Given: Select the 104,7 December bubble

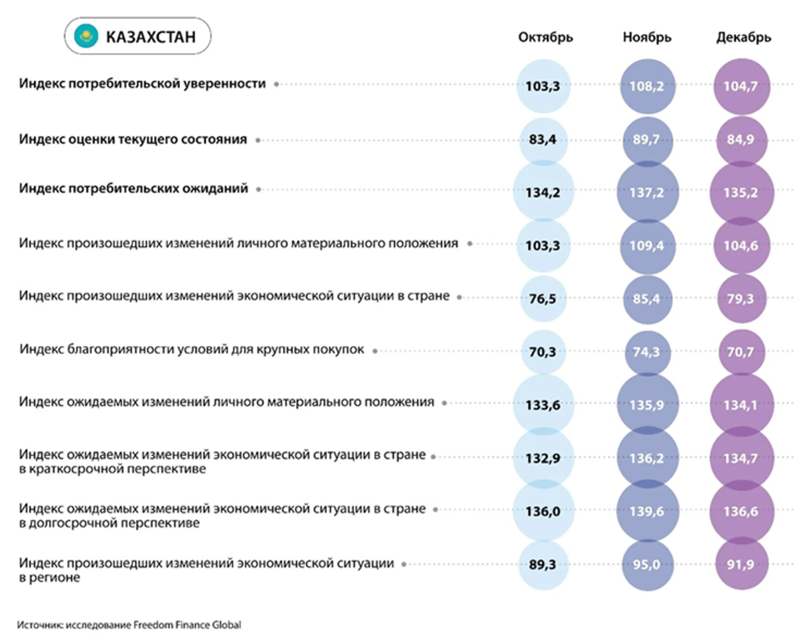Looking at the screenshot, I should [x=742, y=86].
